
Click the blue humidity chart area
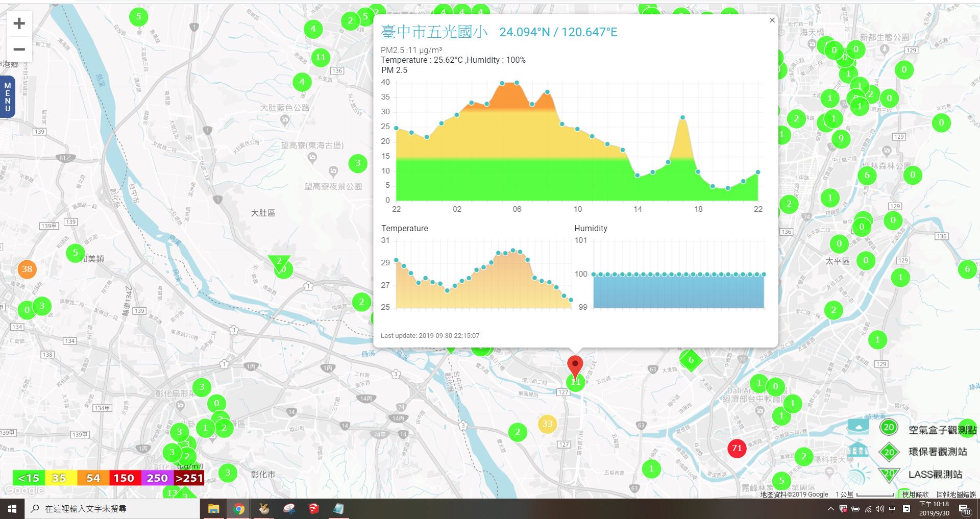[678, 291]
